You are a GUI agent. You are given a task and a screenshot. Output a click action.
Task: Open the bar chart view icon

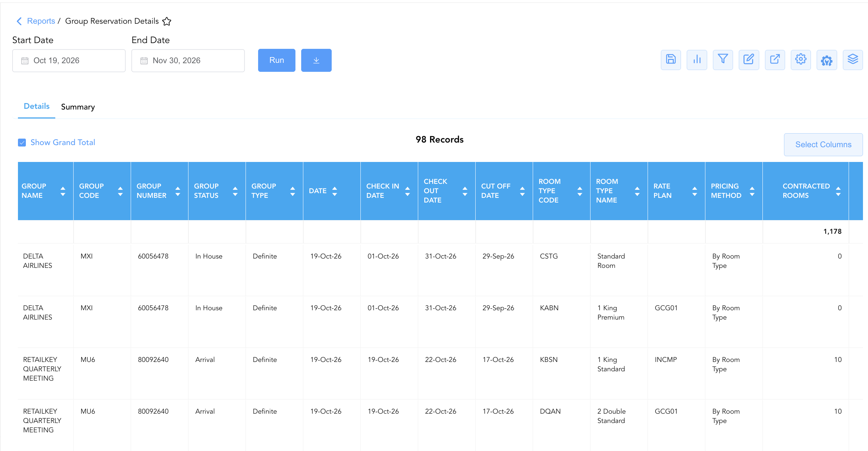click(x=697, y=60)
